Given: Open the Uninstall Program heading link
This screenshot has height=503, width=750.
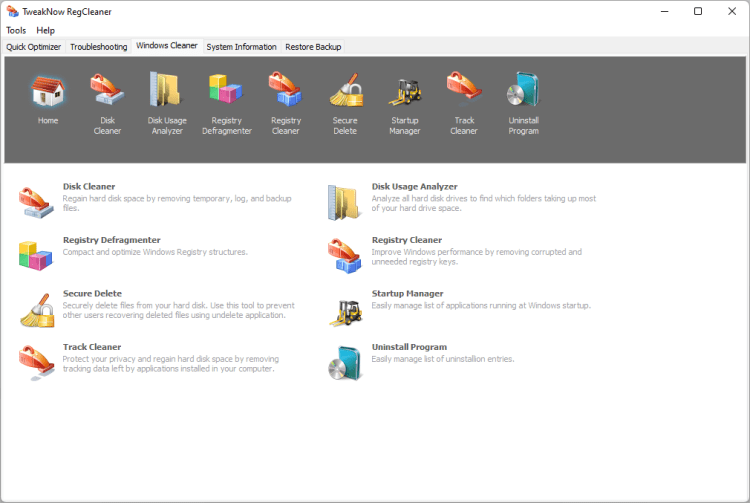Looking at the screenshot, I should coord(409,347).
